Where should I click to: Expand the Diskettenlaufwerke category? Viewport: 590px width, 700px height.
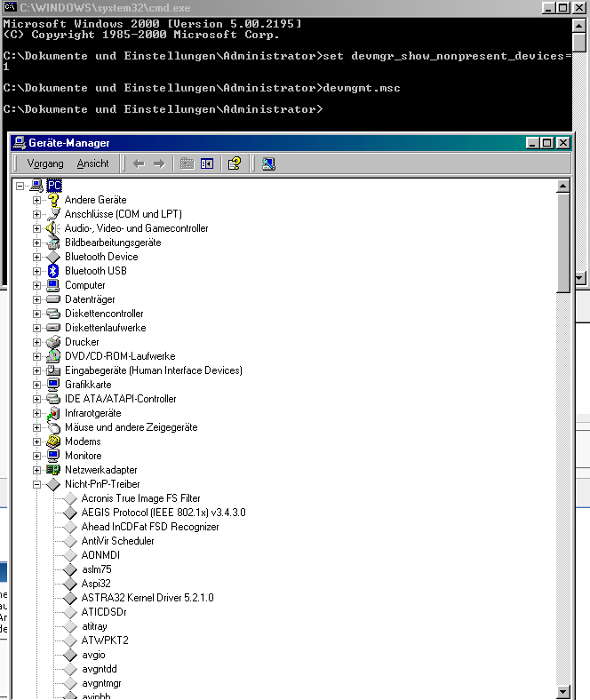click(x=37, y=328)
